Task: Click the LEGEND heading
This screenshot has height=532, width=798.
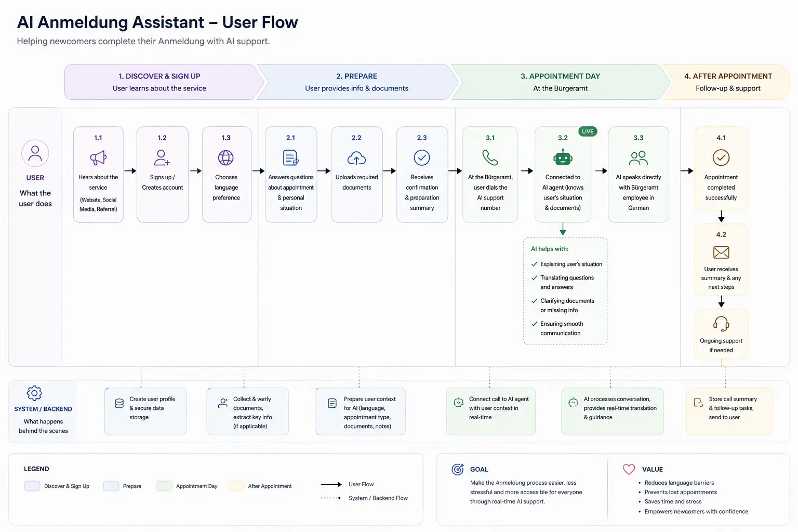Action: [36, 469]
